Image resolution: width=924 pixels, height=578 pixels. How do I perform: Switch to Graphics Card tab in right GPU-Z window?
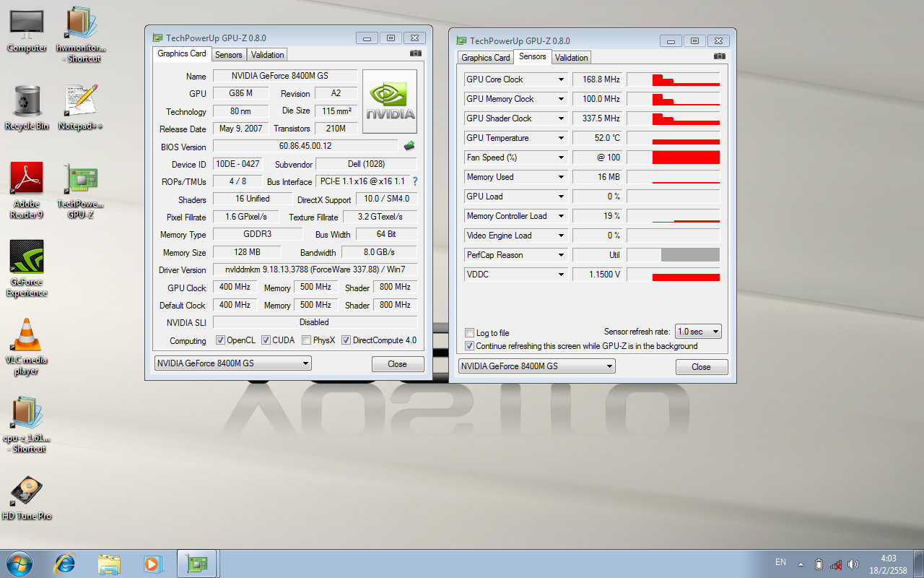(x=486, y=58)
